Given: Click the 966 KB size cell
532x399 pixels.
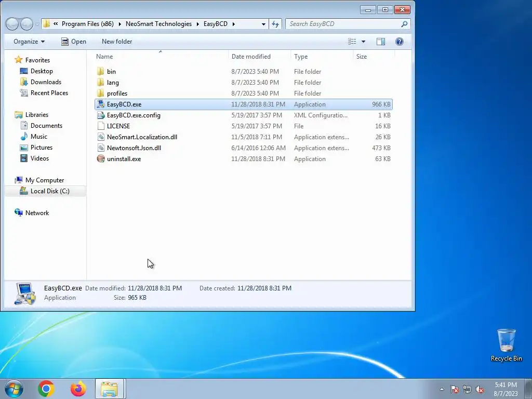Looking at the screenshot, I should tap(381, 104).
